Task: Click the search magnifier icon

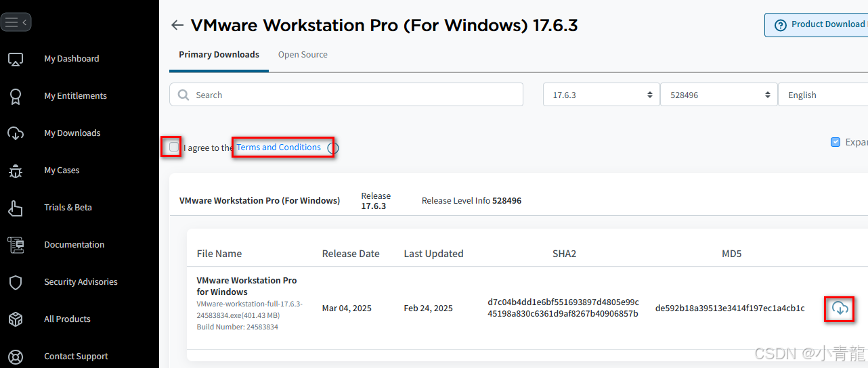Action: click(183, 95)
